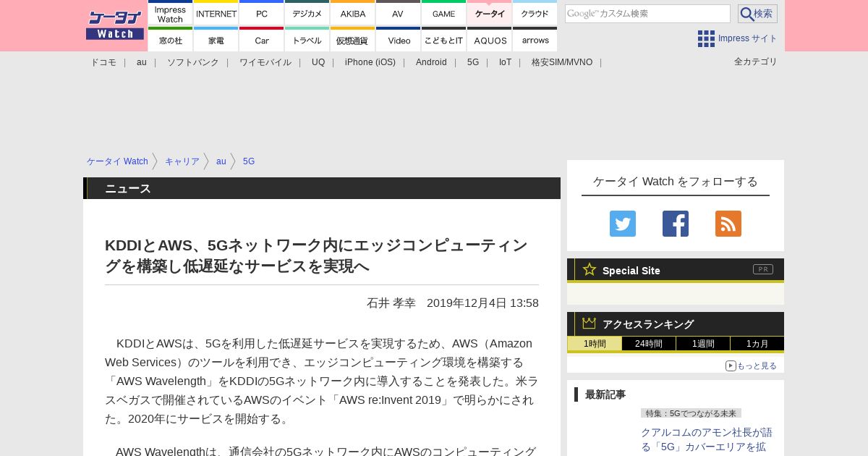Open the クラウド Watch tab
This screenshot has width=868, height=456.
pos(535,13)
